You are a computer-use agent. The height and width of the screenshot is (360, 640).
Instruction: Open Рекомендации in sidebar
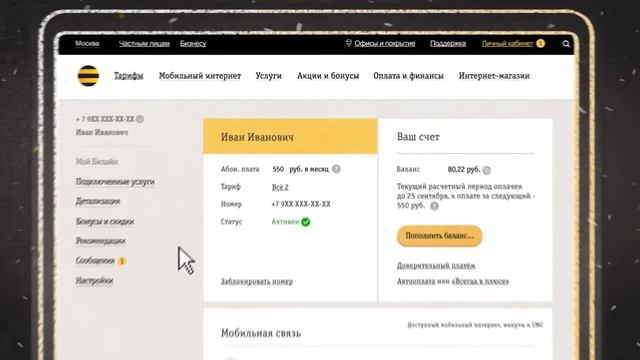100,241
